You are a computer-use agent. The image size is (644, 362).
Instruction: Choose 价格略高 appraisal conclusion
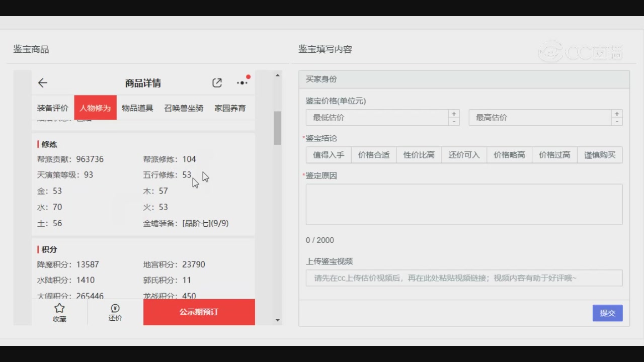coord(509,155)
